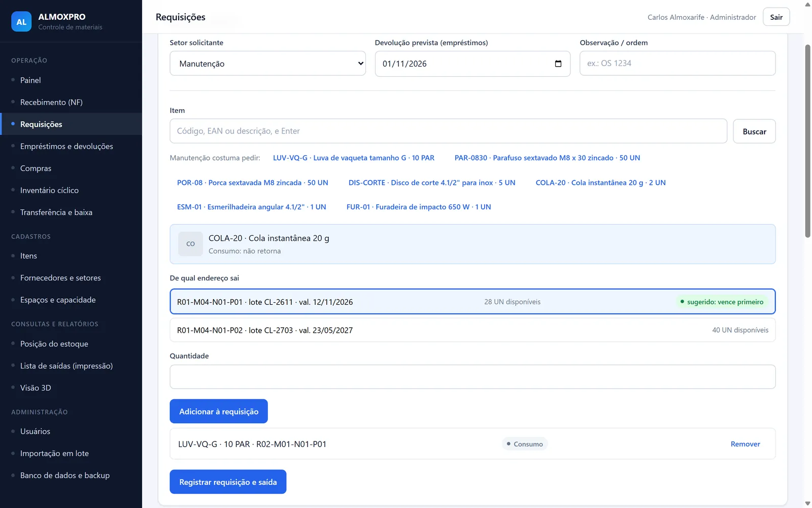812x508 pixels.
Task: Focus the Observação / ordem input
Action: click(x=678, y=63)
